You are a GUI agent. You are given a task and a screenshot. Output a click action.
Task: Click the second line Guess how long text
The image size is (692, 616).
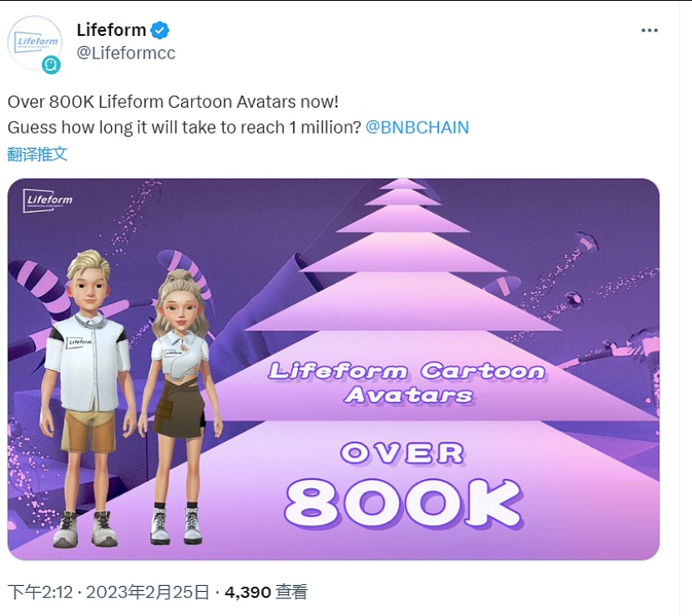click(184, 128)
